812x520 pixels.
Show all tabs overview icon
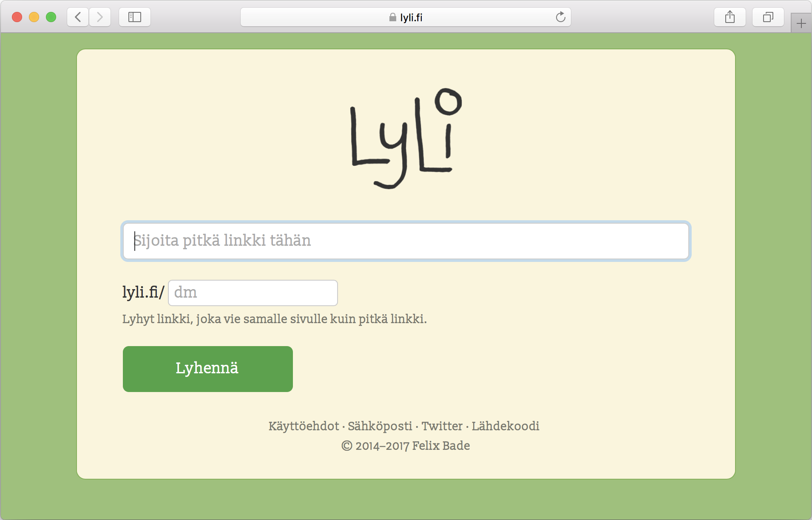[x=768, y=17]
